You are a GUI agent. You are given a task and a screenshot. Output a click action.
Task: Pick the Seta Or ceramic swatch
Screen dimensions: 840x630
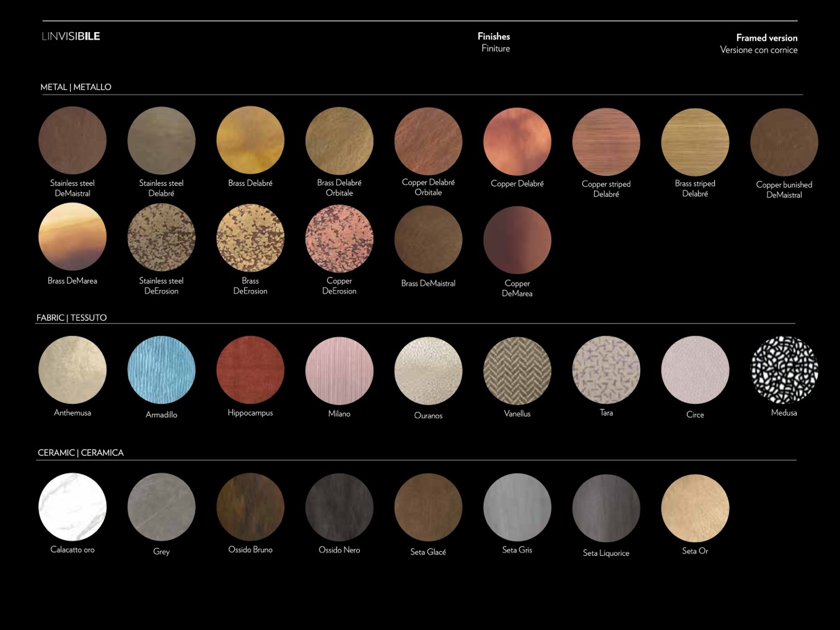(x=695, y=508)
